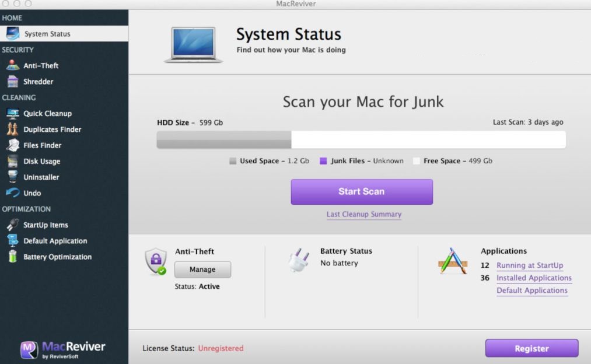591x364 pixels.
Task: Click the installed apps count '36'
Action: point(485,278)
